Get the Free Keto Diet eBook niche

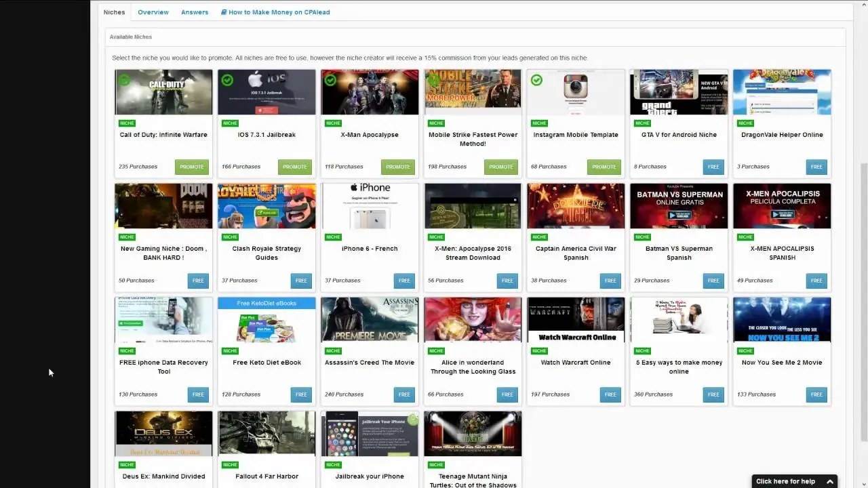click(x=301, y=394)
